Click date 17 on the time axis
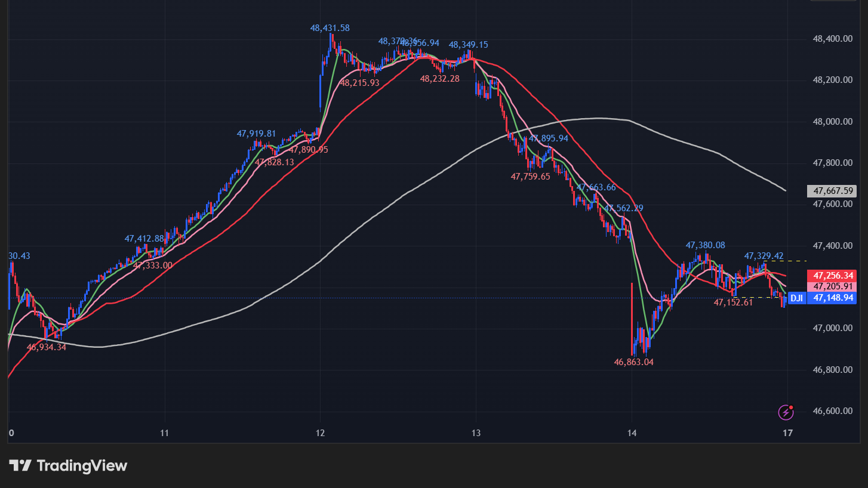This screenshot has height=488, width=868. pyautogui.click(x=787, y=433)
